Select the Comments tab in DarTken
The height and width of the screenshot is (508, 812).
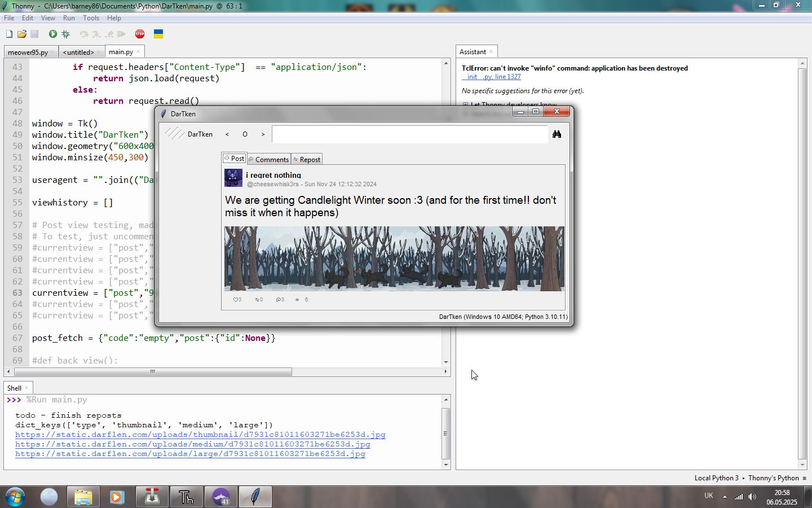[x=268, y=159]
